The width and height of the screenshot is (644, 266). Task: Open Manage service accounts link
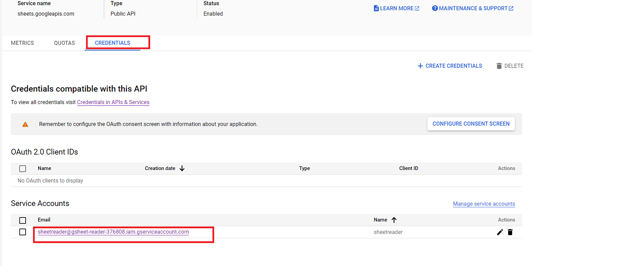point(484,204)
